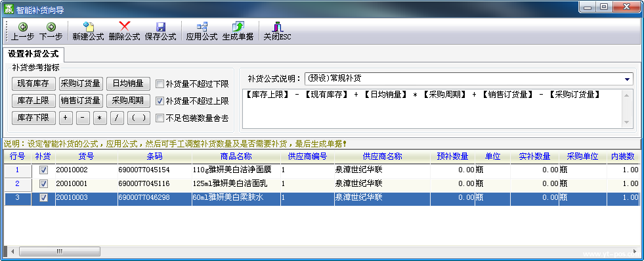Sort by 预补数量 column header
The image size is (644, 261).
(452, 156)
